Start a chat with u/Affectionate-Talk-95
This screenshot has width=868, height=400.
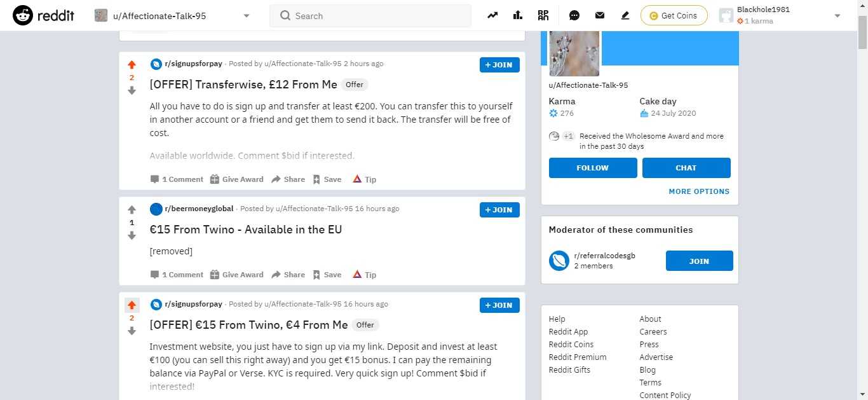686,168
